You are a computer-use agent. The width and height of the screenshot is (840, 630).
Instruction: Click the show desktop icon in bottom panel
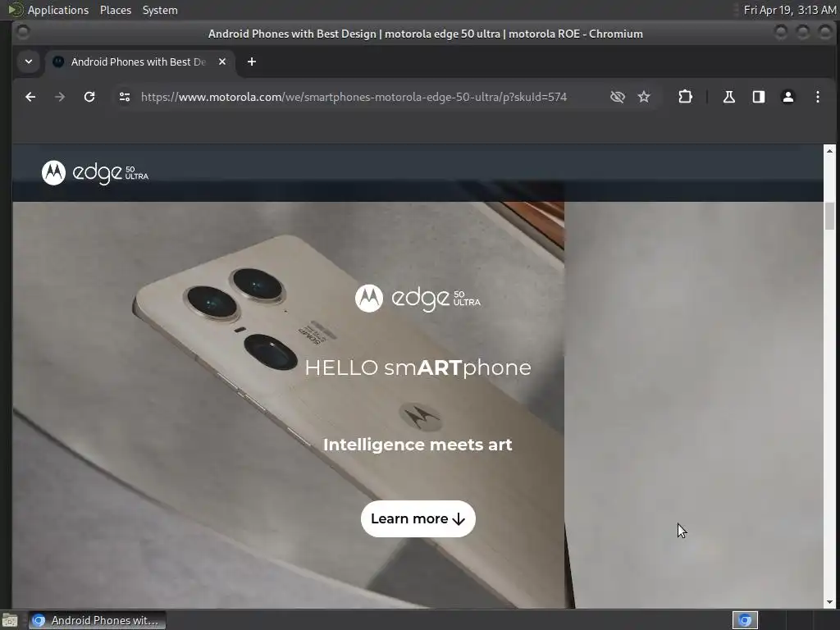[10, 621]
